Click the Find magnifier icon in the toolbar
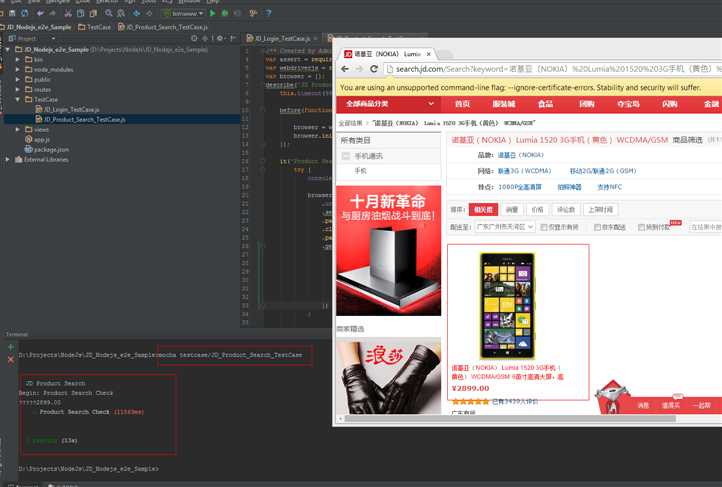This screenshot has height=487, width=722. coord(108,13)
